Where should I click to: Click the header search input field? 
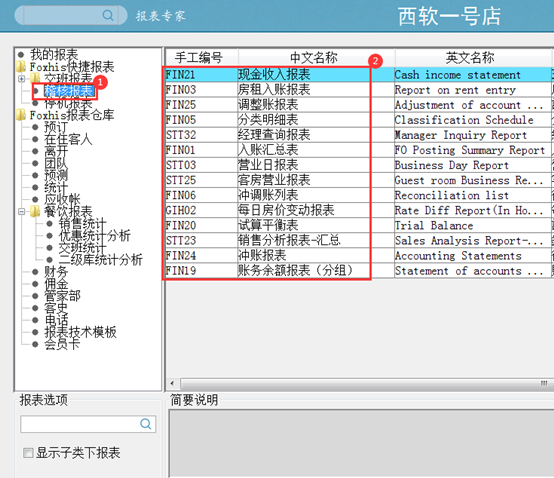62,15
